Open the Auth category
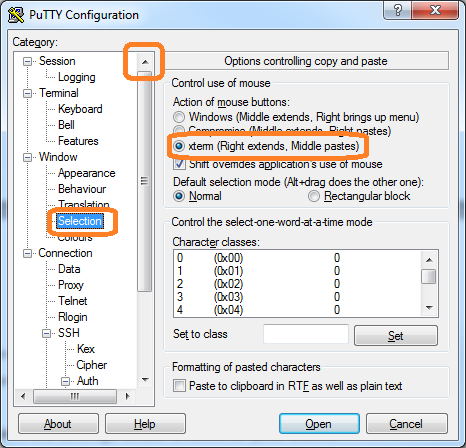466x448 pixels. [x=88, y=381]
